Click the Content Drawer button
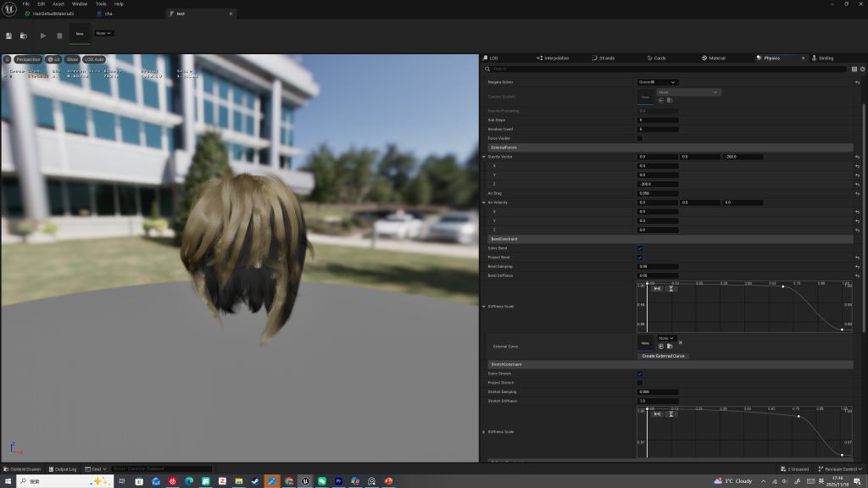The width and height of the screenshot is (868, 488). (x=22, y=469)
